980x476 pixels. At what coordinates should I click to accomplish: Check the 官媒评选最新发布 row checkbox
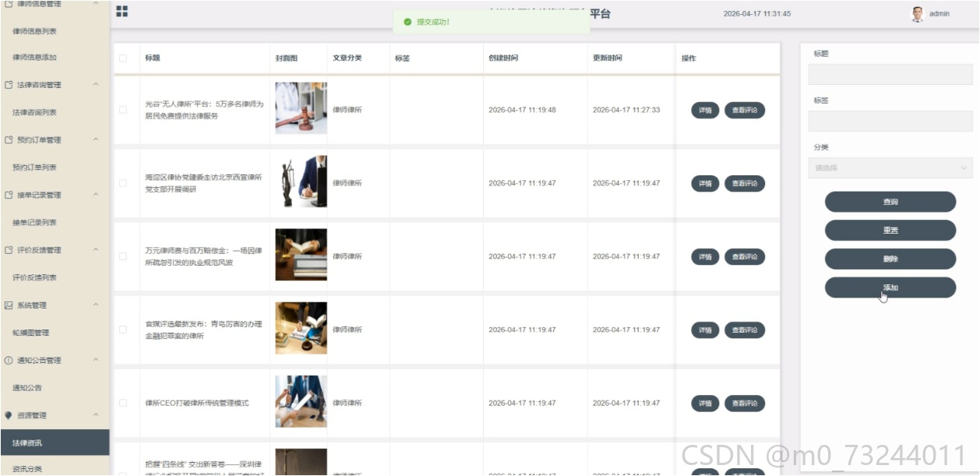click(122, 330)
